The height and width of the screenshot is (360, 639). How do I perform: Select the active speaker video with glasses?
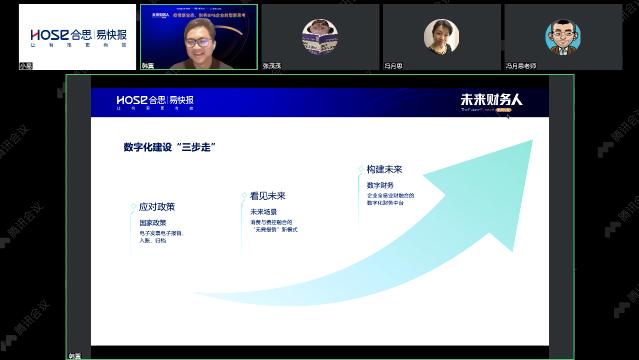tap(199, 37)
